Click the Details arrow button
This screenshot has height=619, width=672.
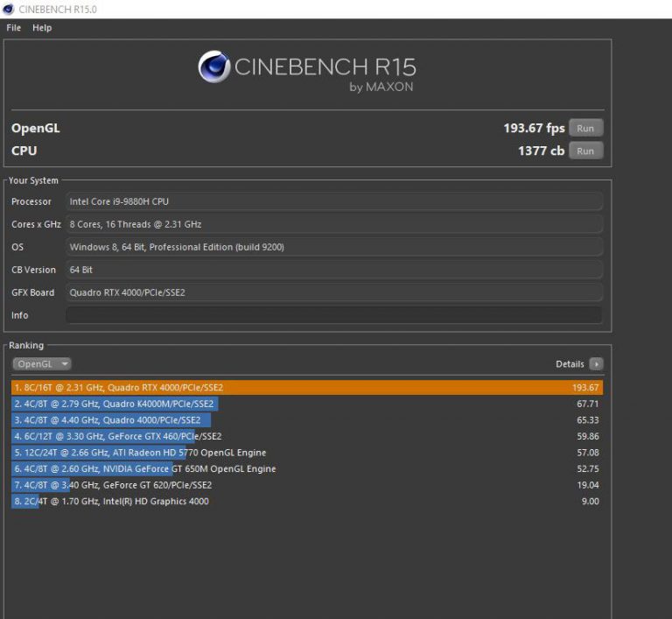click(x=596, y=364)
